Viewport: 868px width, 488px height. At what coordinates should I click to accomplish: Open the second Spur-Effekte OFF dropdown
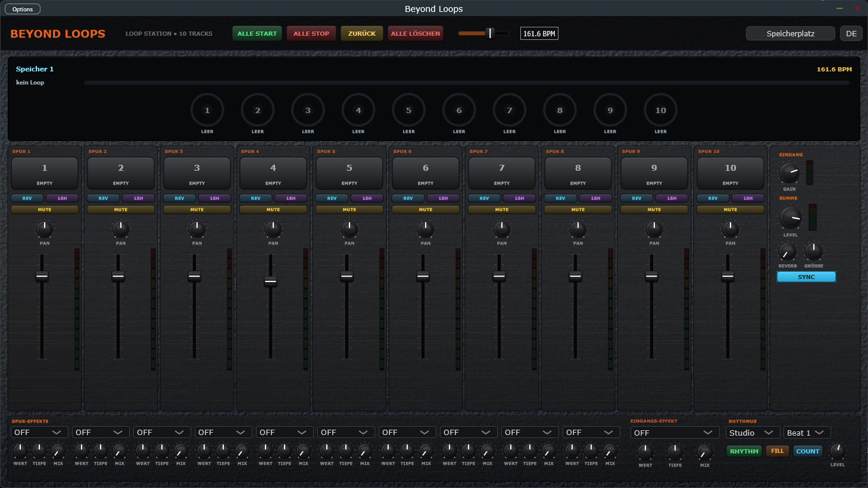[x=100, y=433]
